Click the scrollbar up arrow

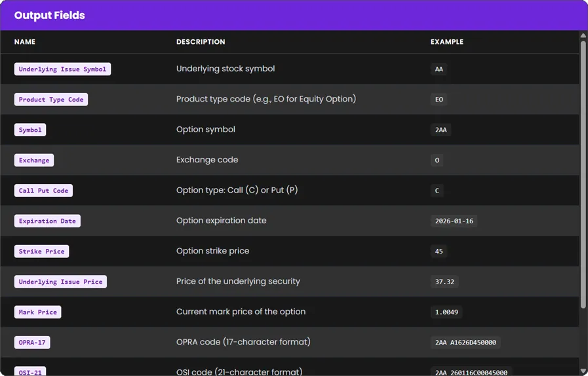pyautogui.click(x=583, y=35)
